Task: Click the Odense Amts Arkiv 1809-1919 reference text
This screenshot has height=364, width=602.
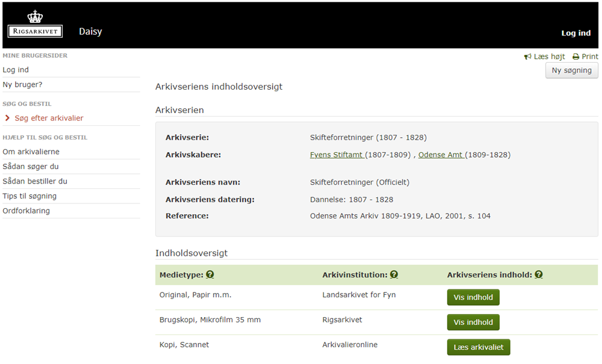Action: [400, 216]
